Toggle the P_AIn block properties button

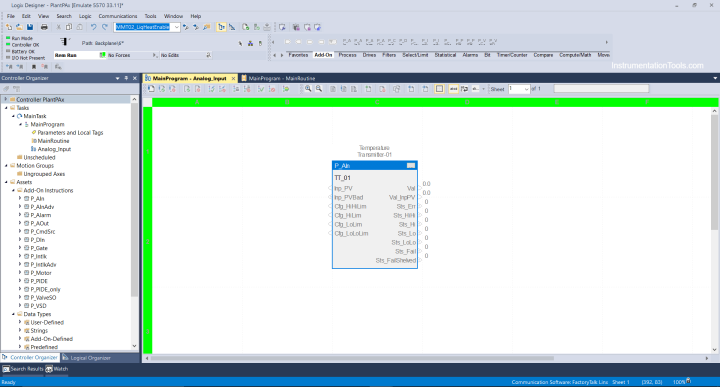pos(411,165)
